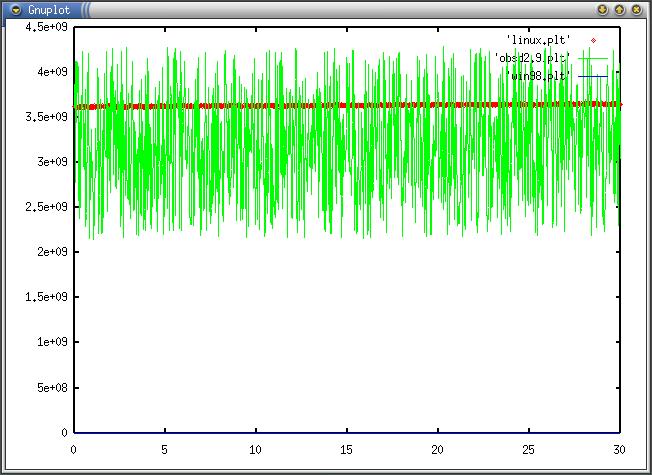Minimize the Gnuplot window
The width and height of the screenshot is (652, 475).
pyautogui.click(x=602, y=9)
